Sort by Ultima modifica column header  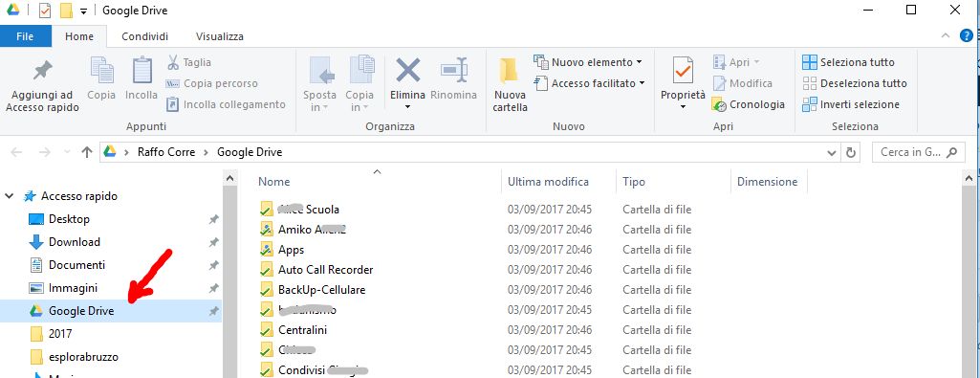click(x=548, y=182)
